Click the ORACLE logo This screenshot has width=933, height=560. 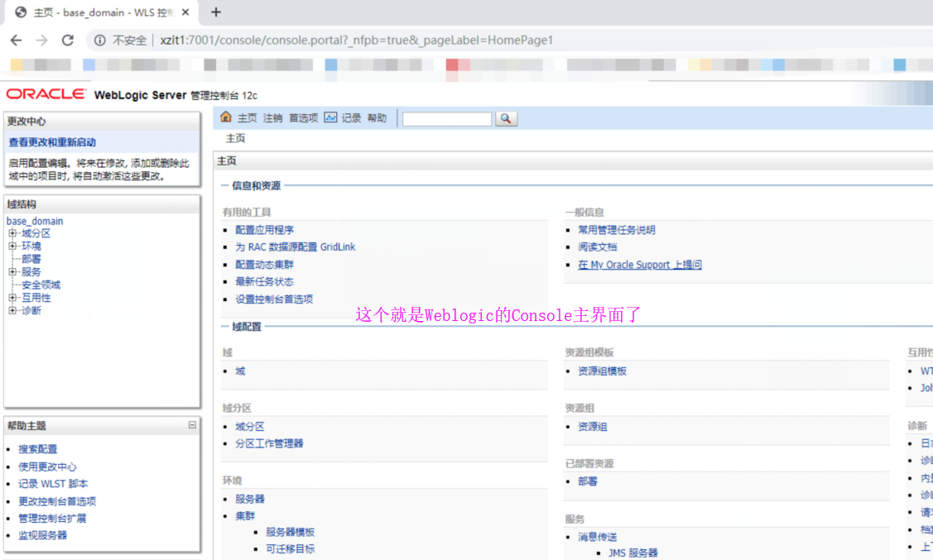point(46,93)
